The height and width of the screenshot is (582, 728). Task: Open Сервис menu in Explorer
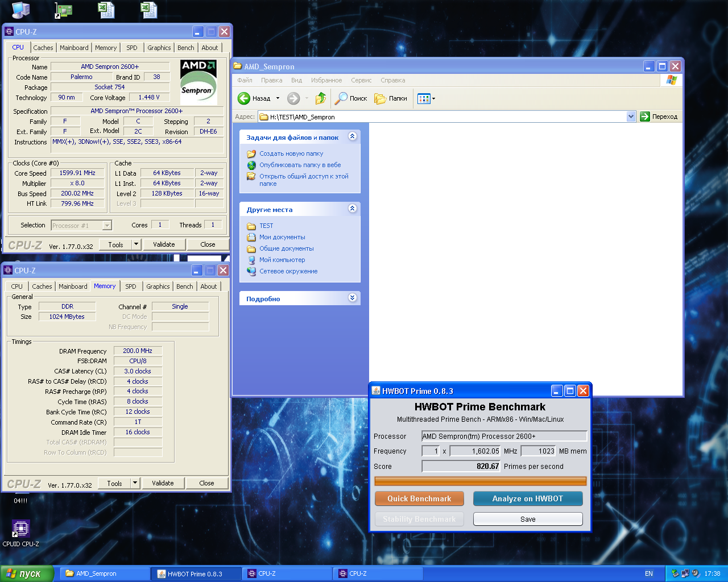[361, 80]
